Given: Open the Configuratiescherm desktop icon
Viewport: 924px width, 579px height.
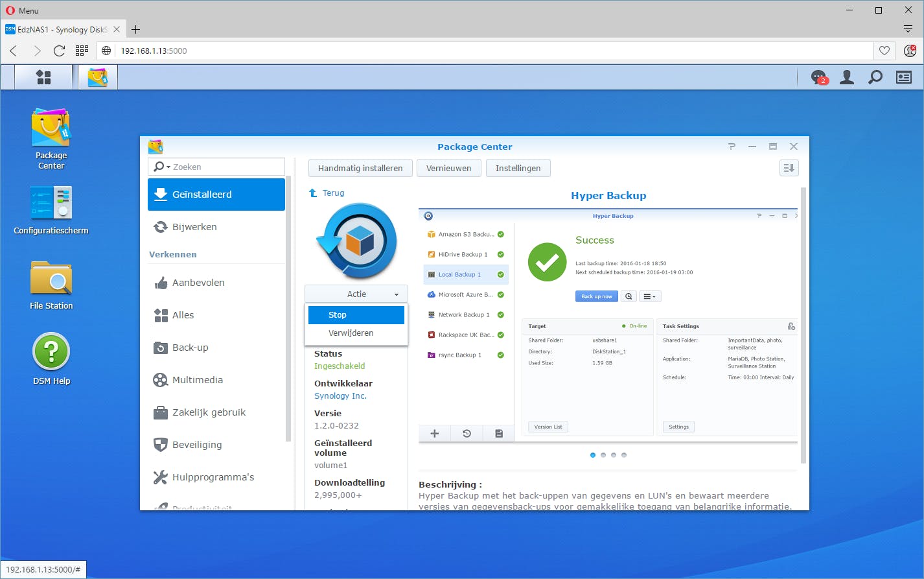Looking at the screenshot, I should pyautogui.click(x=51, y=210).
